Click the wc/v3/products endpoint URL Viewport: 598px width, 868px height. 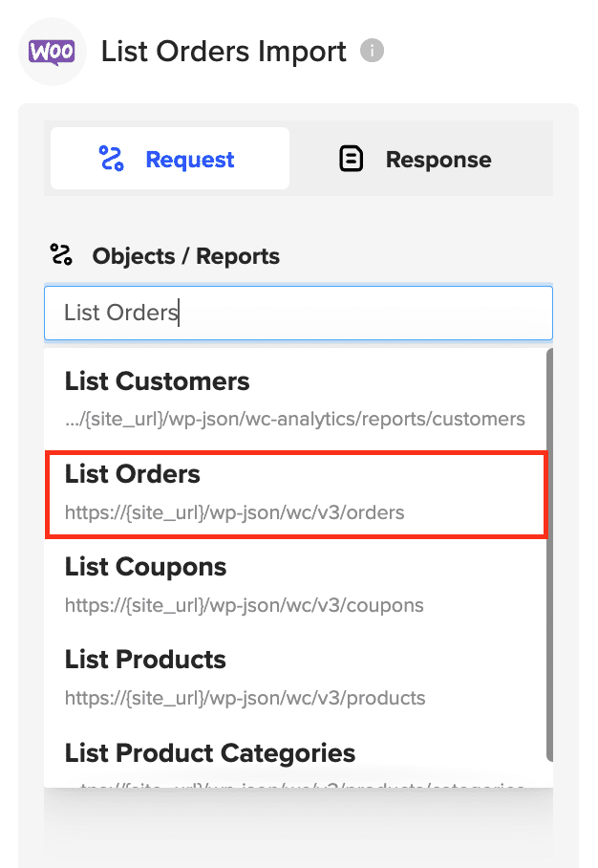point(246,698)
